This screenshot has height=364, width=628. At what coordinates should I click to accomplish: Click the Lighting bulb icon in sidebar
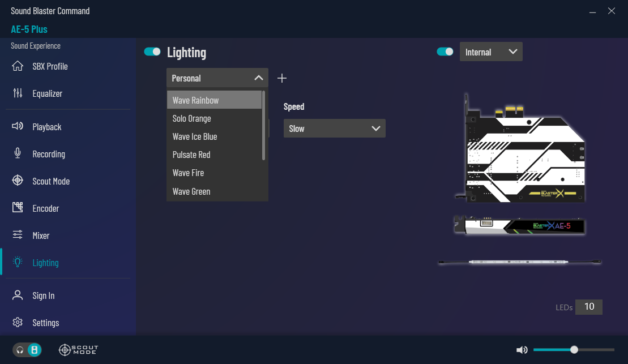tap(18, 262)
